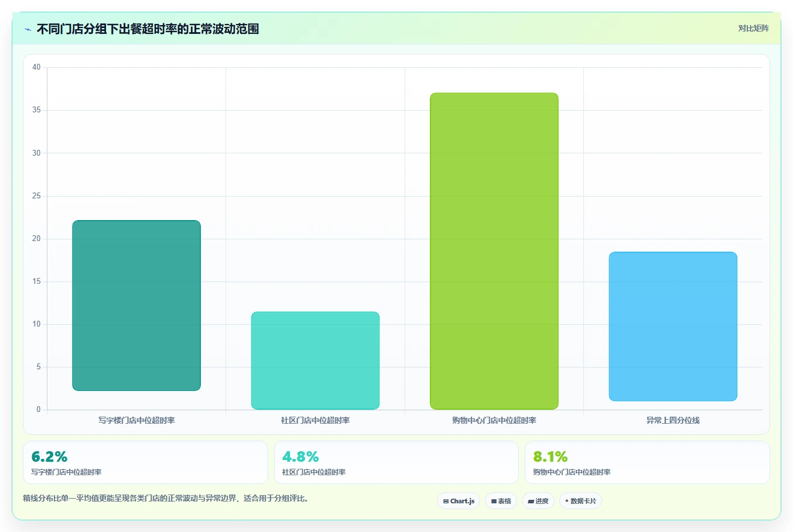
Task: Click the 对比矩阵 label in the header
Action: (x=753, y=28)
